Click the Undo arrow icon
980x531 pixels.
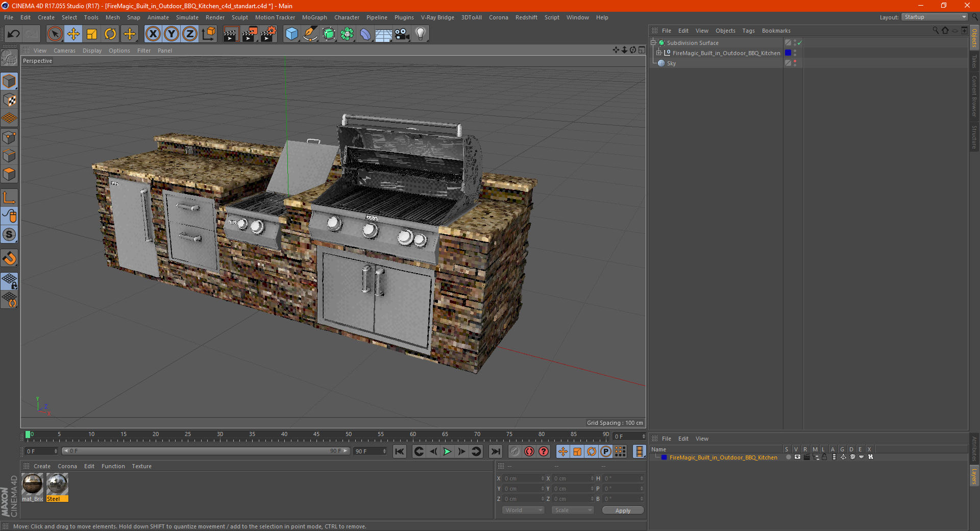(14, 34)
